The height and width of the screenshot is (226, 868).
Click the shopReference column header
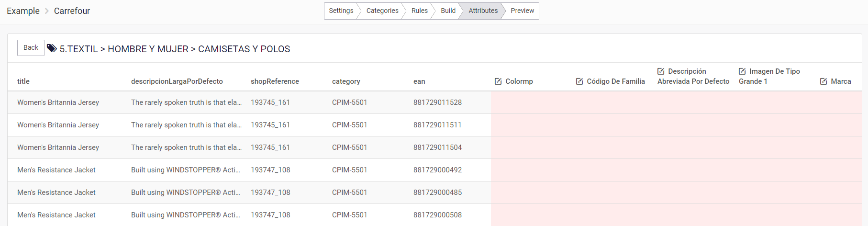[275, 81]
